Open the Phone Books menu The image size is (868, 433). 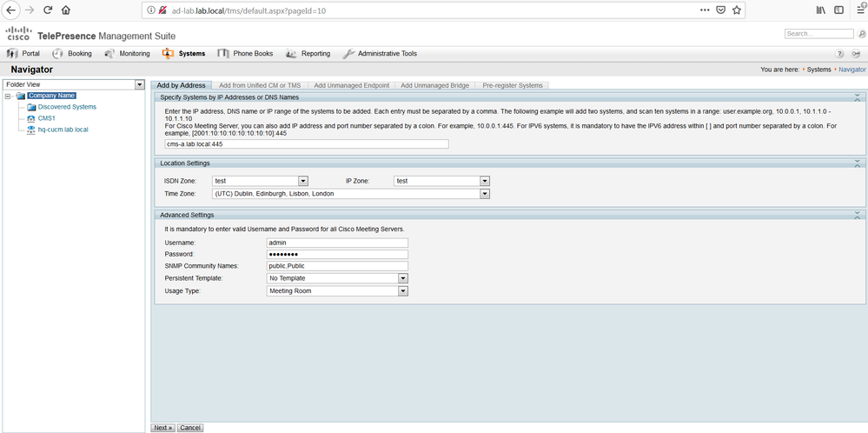pyautogui.click(x=245, y=54)
